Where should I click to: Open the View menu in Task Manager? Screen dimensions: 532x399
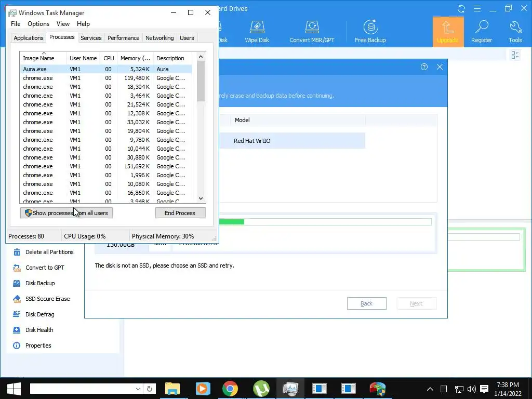(x=63, y=24)
